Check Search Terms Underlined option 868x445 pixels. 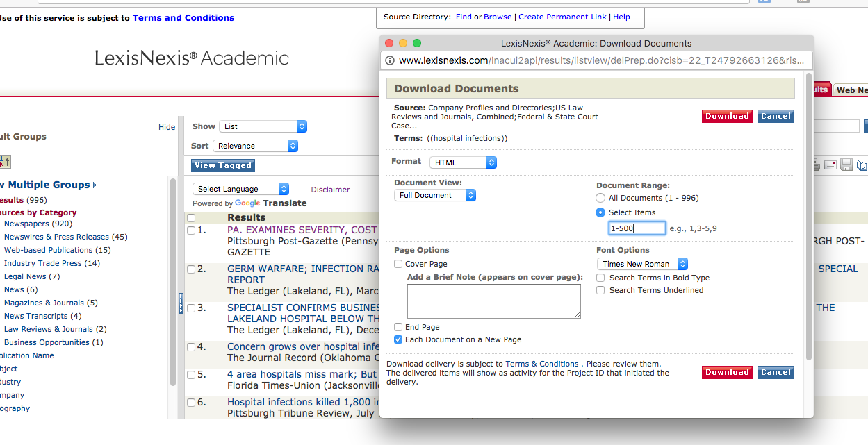coord(600,290)
